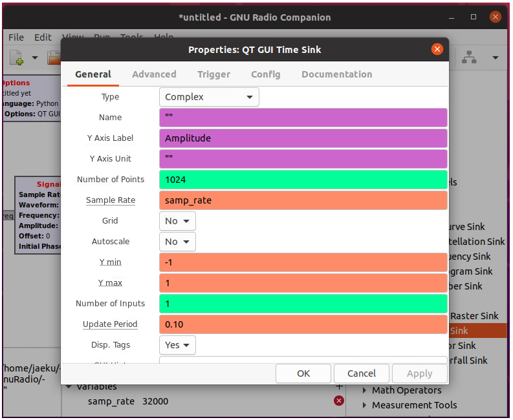Click the Name input field
This screenshot has height=420, width=513.
click(x=303, y=118)
